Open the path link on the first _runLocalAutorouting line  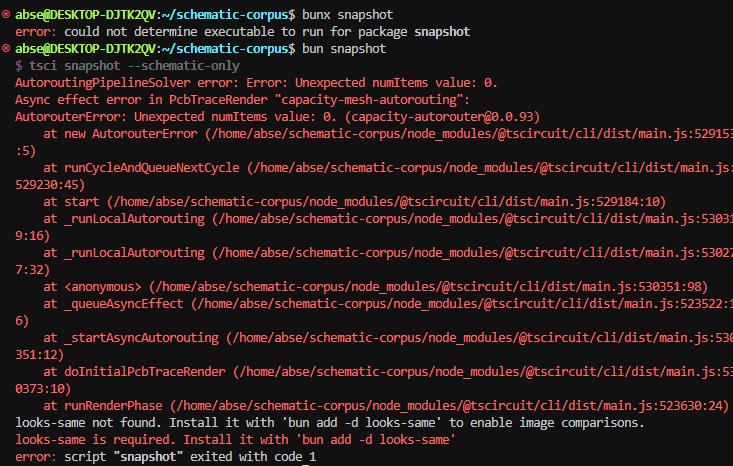click(470, 218)
